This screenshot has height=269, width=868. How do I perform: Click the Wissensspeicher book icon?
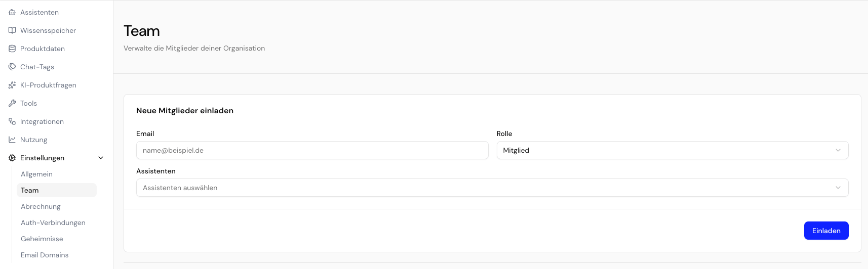12,30
